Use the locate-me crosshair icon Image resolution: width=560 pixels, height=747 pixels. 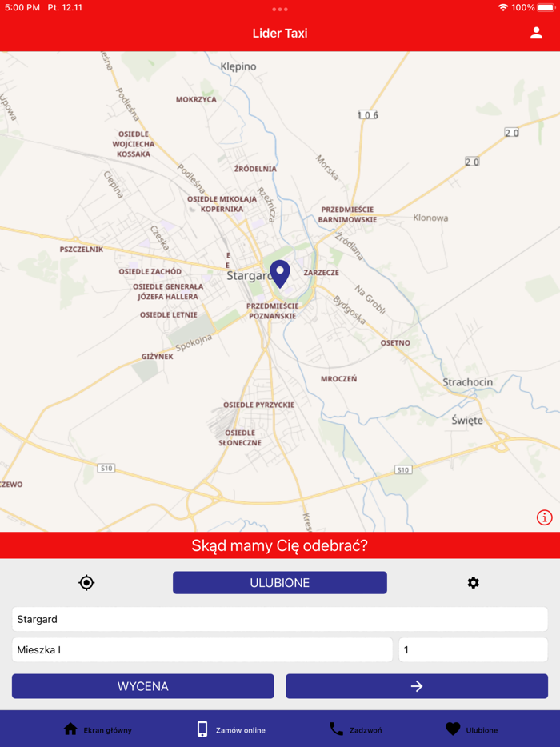click(x=86, y=582)
